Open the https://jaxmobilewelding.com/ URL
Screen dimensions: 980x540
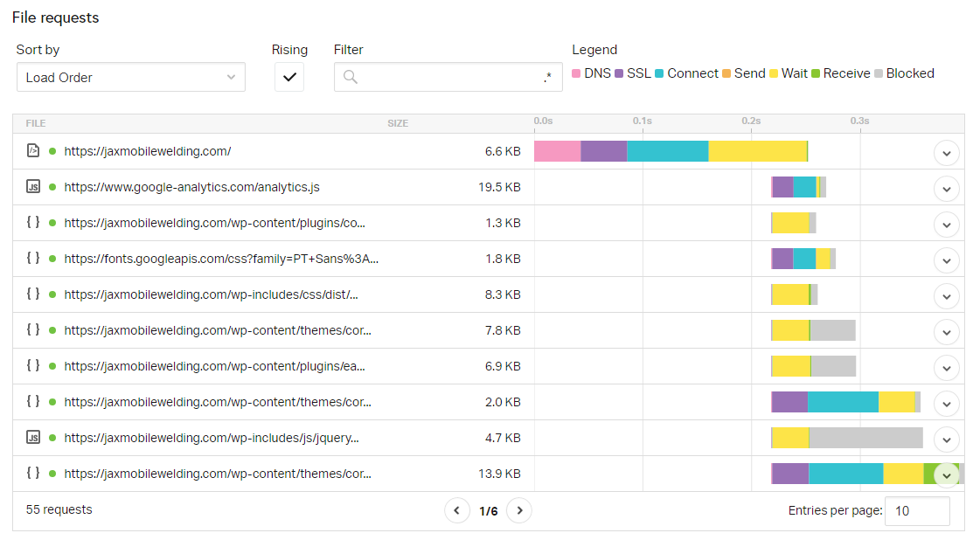[148, 151]
